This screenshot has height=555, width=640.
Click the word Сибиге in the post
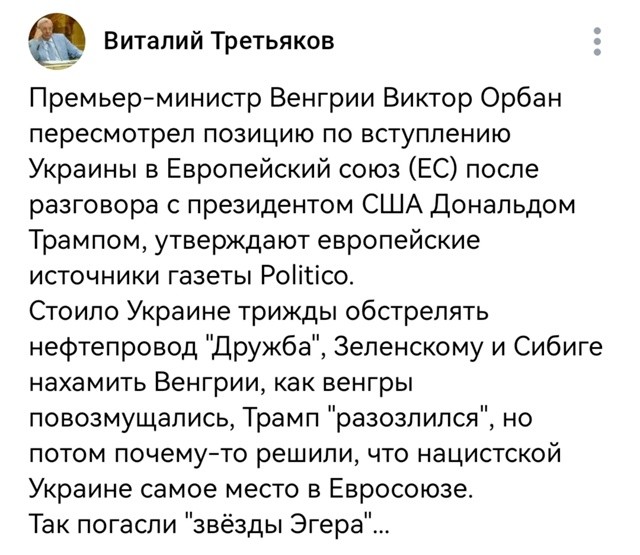[558, 347]
